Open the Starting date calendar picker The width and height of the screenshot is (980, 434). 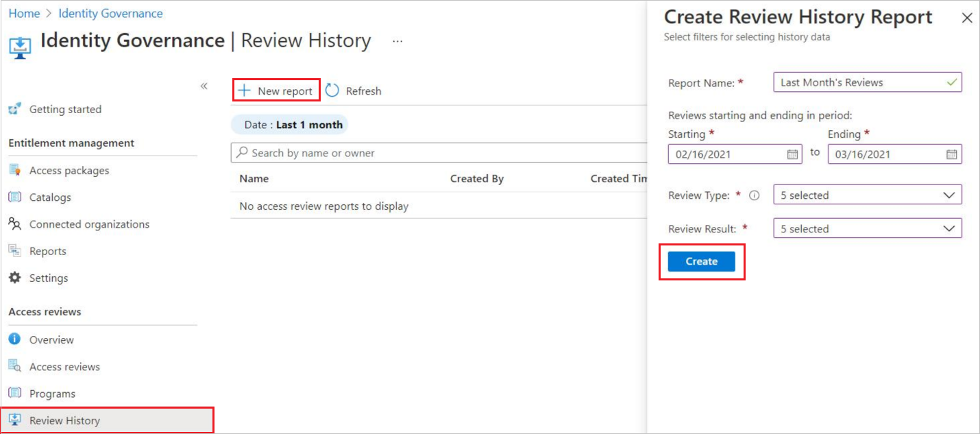pos(793,154)
